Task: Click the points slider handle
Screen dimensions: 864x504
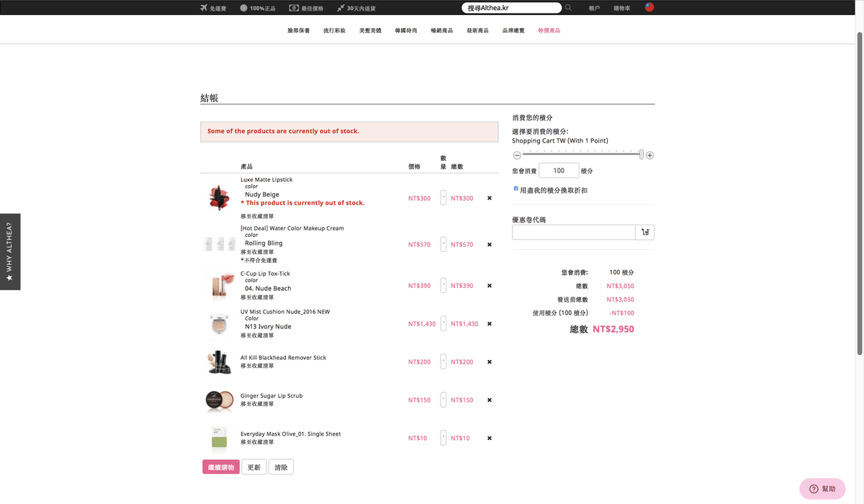Action: pos(641,154)
